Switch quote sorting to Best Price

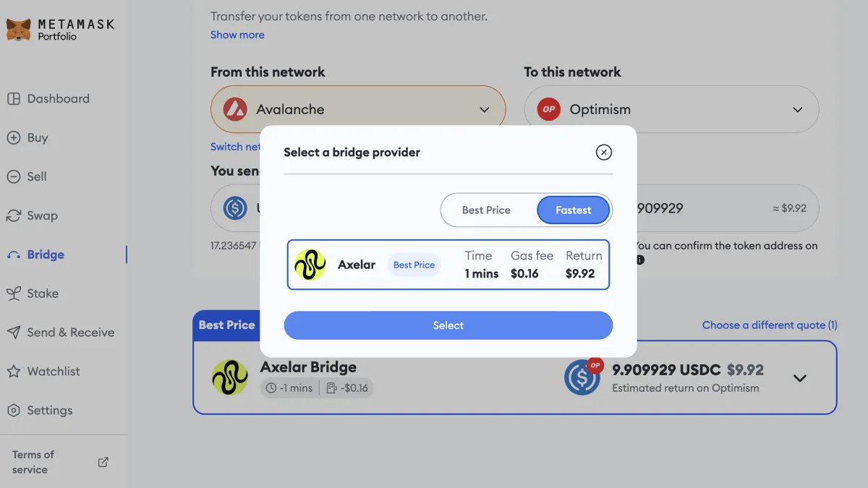pos(487,210)
